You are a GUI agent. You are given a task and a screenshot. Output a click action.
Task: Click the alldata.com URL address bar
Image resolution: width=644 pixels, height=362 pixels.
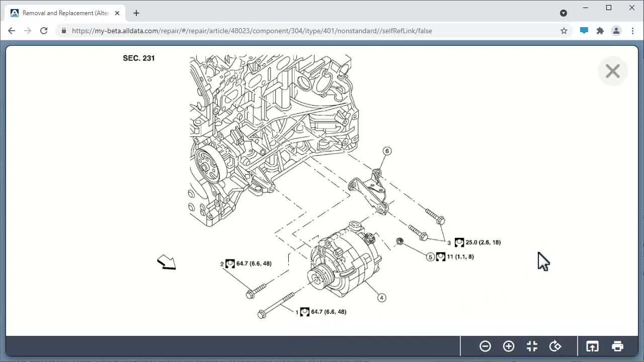coord(252,31)
